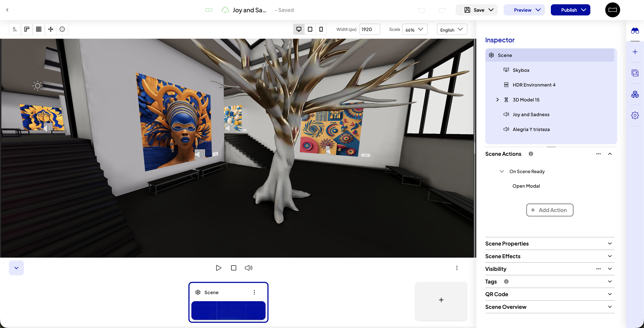Open the 3D assets cubes sidebar tab
The width and height of the screenshot is (644, 328).
tap(635, 94)
